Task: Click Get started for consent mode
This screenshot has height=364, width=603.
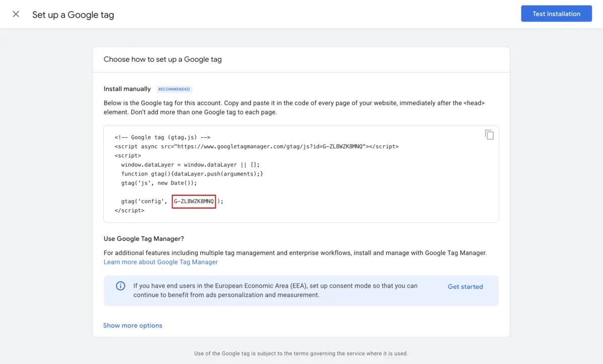Action: click(x=465, y=287)
